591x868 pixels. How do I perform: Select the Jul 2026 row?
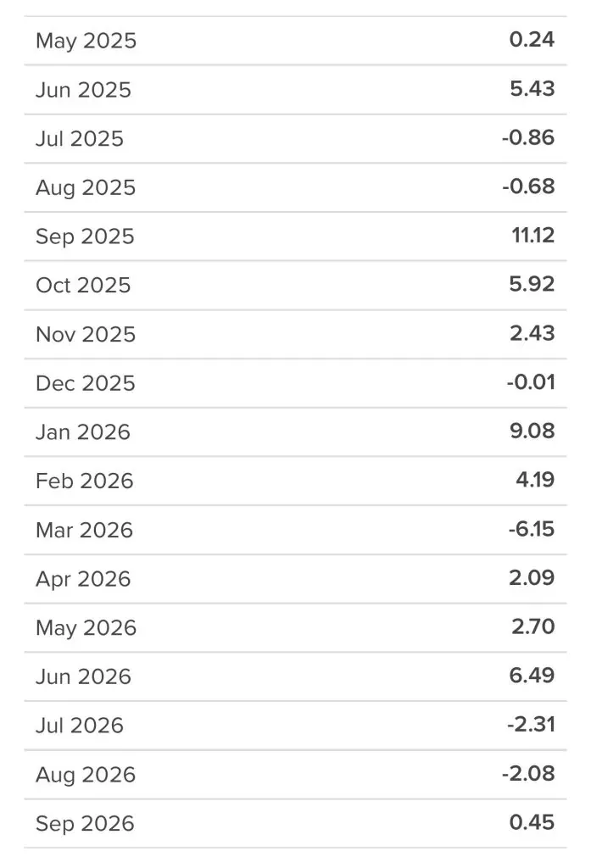click(x=295, y=726)
